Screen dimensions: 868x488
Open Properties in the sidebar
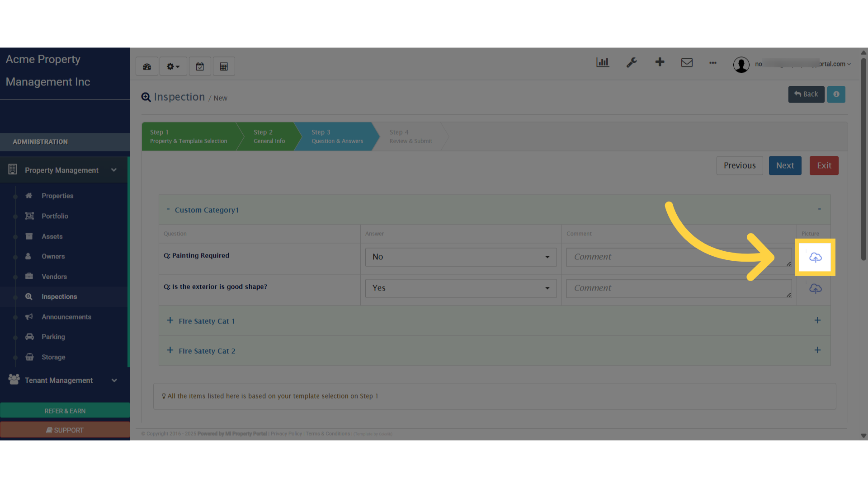(57, 196)
